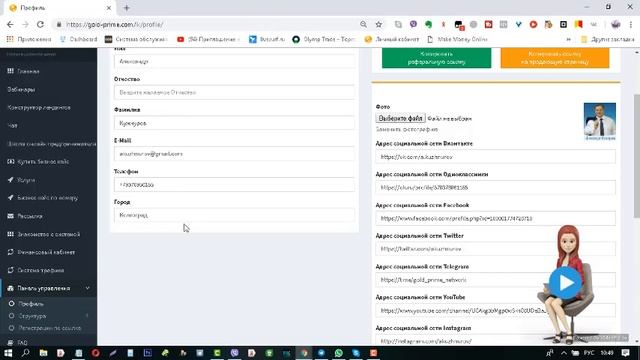Viewport: 640px width, 360px height.
Task: Open Opera browser from the taskbar
Action: (96, 353)
